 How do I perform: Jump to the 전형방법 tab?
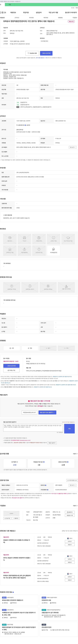click(60, 18)
